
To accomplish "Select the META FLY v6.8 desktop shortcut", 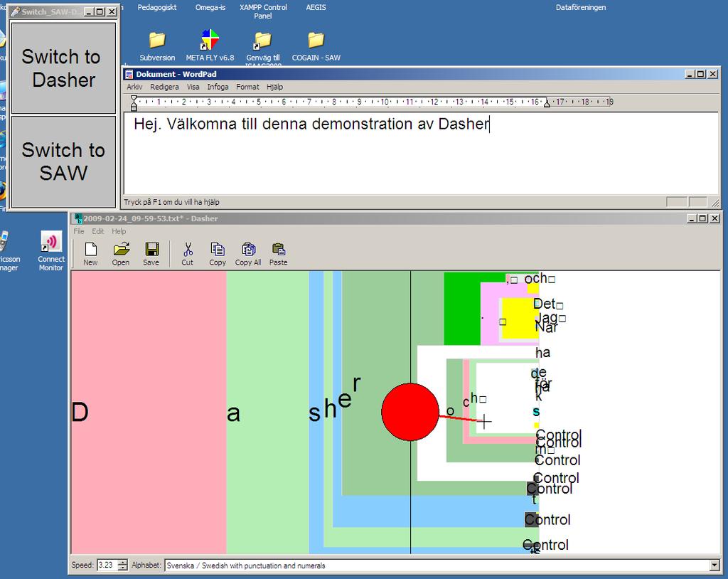I will 210,46.
